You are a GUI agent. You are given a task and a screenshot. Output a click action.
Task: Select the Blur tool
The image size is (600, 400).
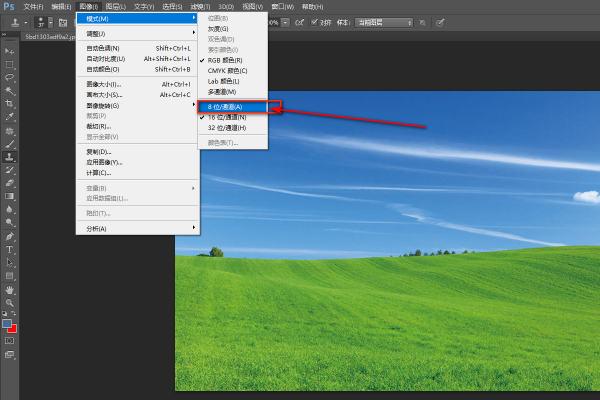9,209
